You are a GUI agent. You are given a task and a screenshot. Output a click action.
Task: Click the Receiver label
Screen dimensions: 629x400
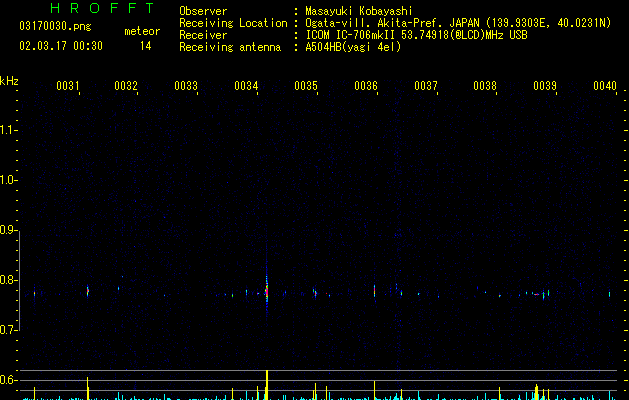tap(203, 35)
